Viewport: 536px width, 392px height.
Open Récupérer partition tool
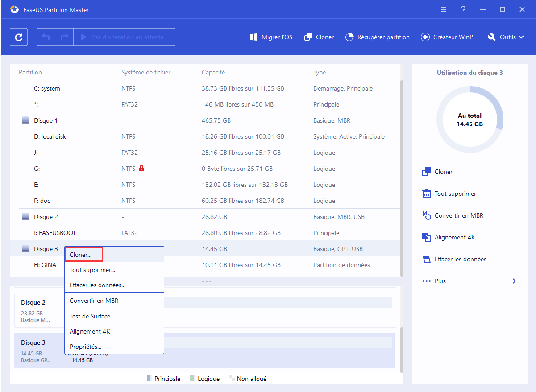[377, 37]
